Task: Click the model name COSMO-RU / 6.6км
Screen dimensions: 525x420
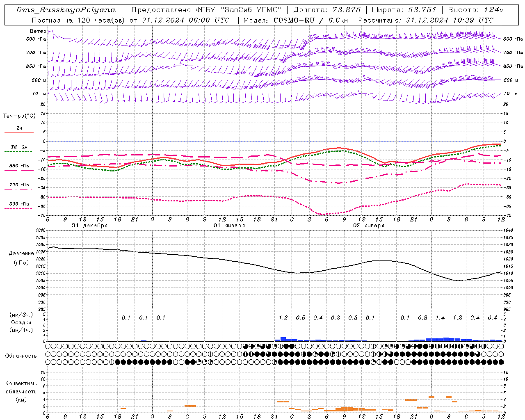Action: tap(310, 20)
